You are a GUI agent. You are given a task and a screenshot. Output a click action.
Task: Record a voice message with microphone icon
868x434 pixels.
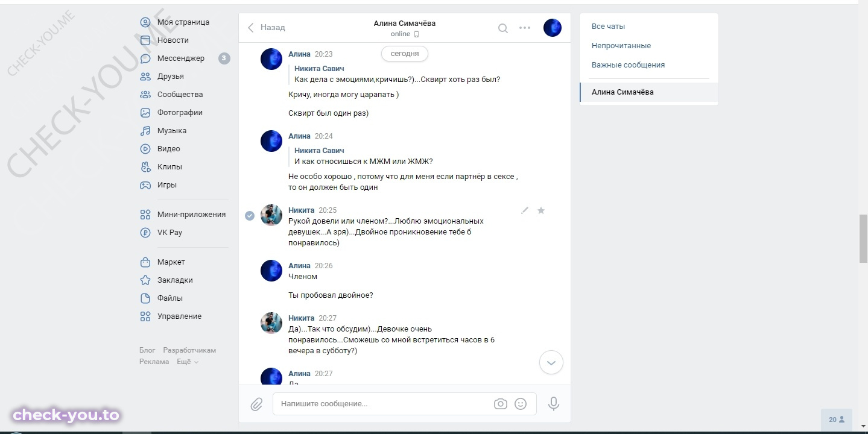[554, 404]
